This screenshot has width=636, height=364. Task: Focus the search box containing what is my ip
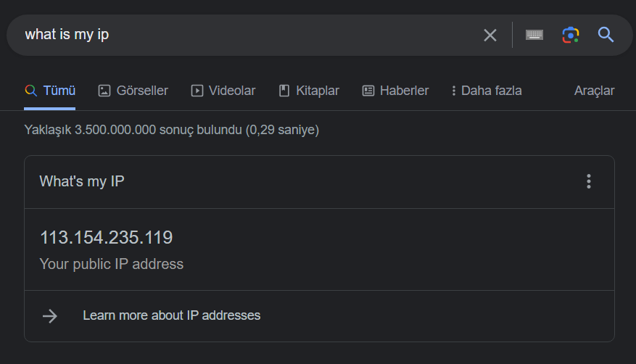[247, 35]
